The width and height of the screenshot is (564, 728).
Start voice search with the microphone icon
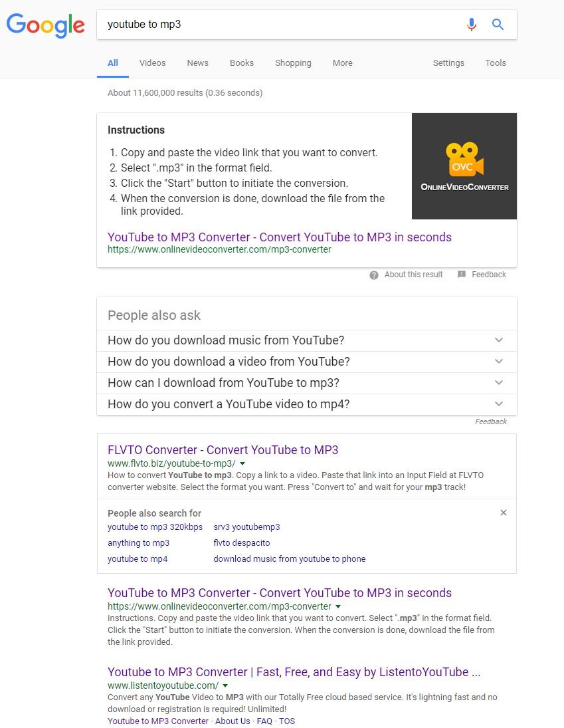(472, 25)
